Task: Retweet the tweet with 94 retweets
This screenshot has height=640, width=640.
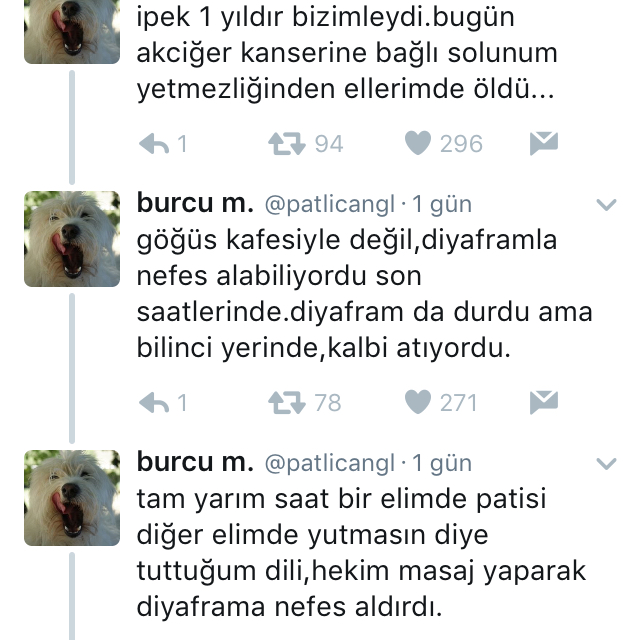Action: (x=287, y=144)
